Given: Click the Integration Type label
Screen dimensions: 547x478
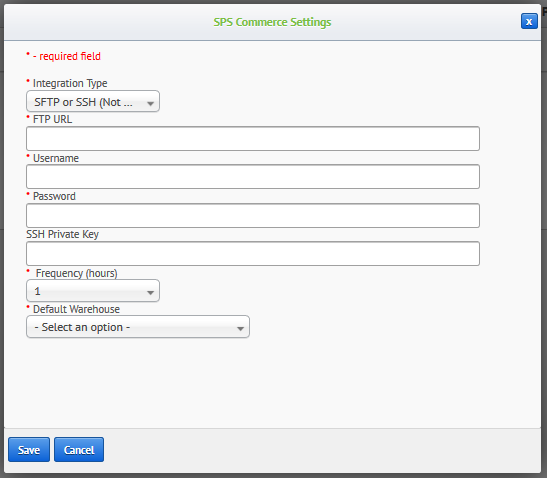Looking at the screenshot, I should pos(70,83).
